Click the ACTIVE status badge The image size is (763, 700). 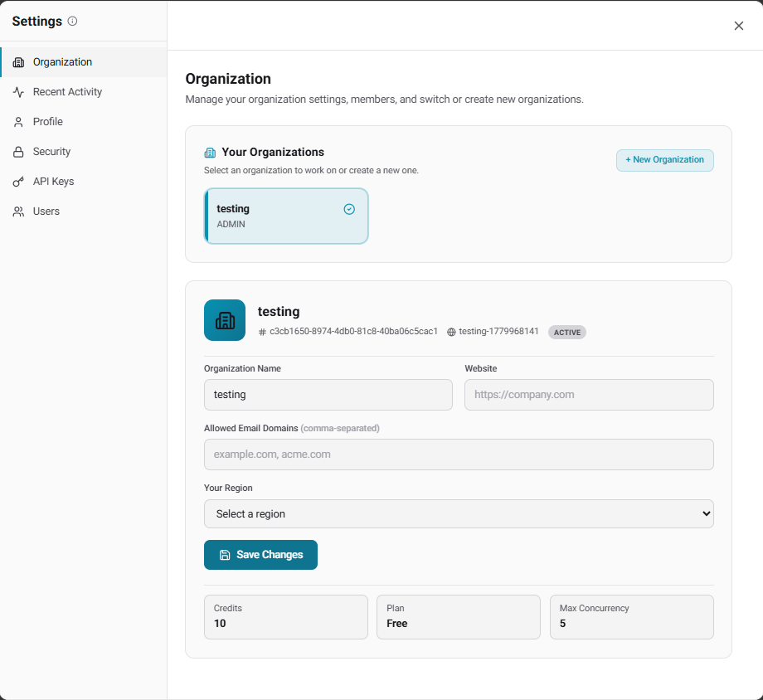coord(567,333)
